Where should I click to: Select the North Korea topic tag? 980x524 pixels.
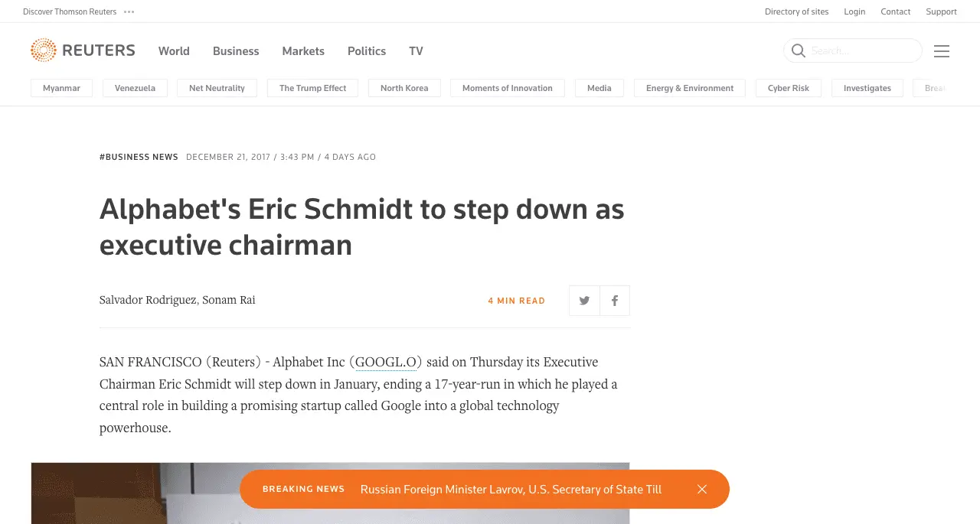click(404, 88)
